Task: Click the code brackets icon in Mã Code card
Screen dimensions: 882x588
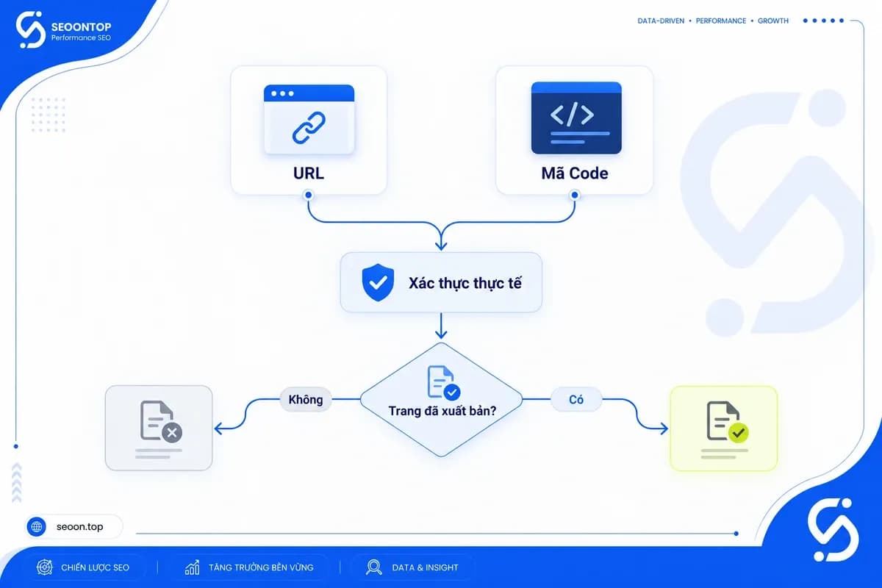Action: pyautogui.click(x=572, y=114)
